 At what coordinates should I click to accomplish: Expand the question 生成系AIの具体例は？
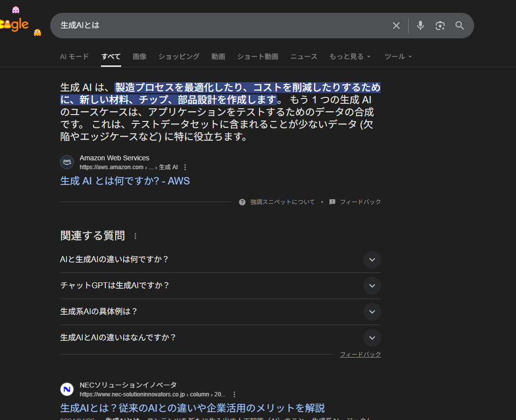click(372, 312)
